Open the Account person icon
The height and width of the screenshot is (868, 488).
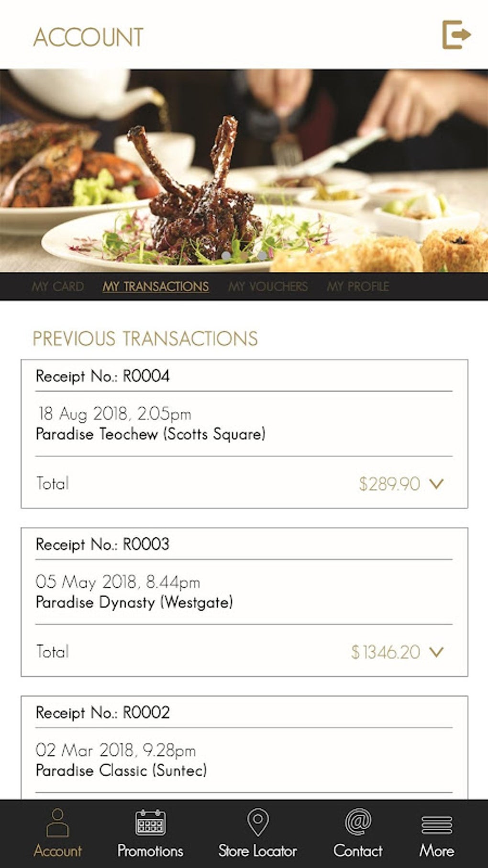(x=57, y=823)
